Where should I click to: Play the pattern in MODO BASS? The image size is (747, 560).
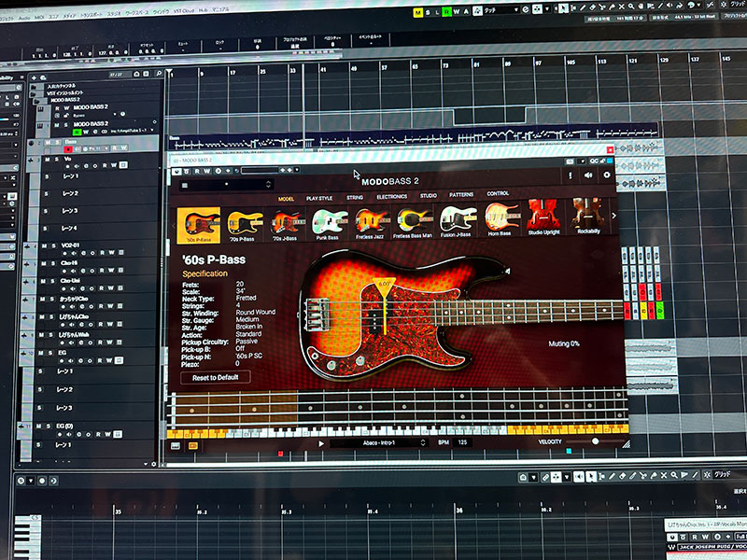[x=321, y=444]
